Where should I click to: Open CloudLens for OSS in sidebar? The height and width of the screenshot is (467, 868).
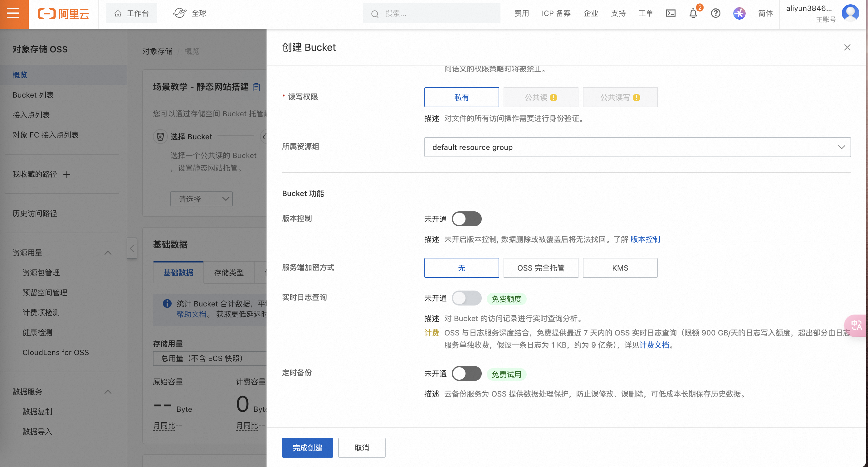(56, 352)
